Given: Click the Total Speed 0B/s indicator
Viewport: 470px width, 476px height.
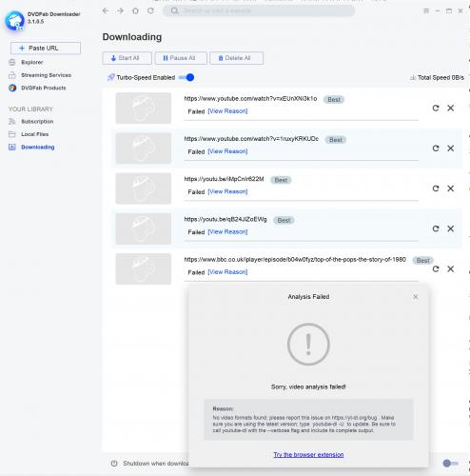Looking at the screenshot, I should pyautogui.click(x=437, y=77).
